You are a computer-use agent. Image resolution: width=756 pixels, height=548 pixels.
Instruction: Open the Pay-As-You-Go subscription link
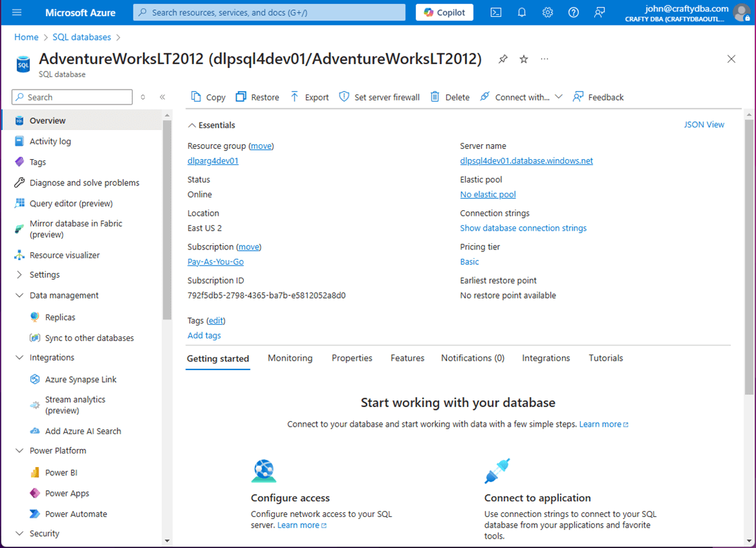pyautogui.click(x=216, y=262)
